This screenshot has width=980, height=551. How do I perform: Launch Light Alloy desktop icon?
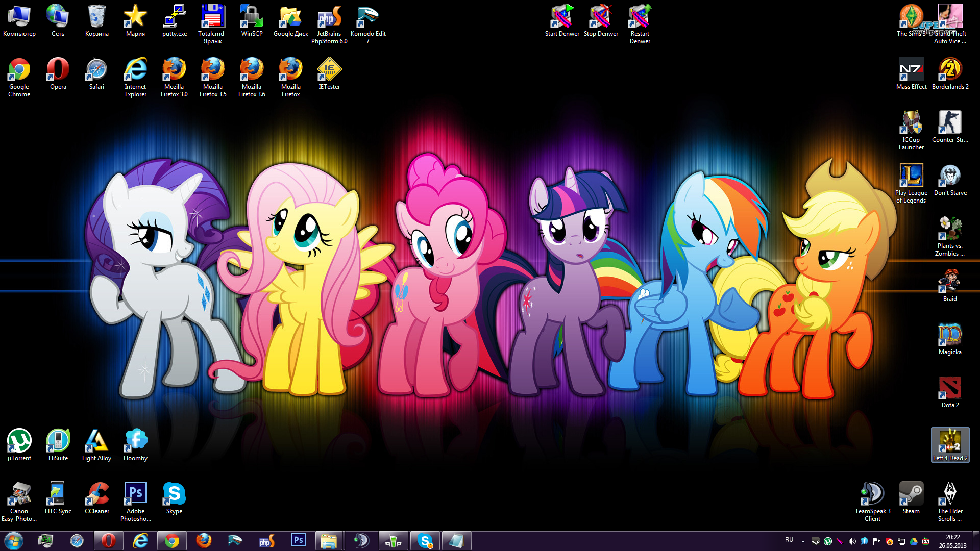tap(96, 445)
